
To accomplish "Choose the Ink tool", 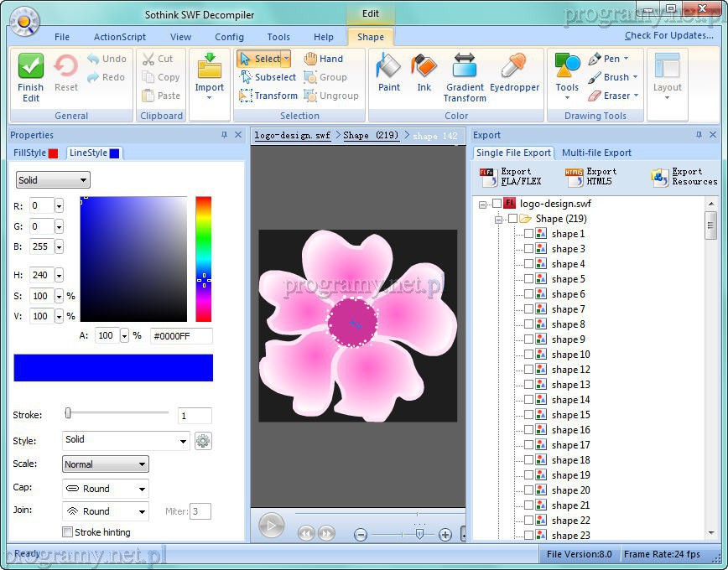I will tap(424, 72).
